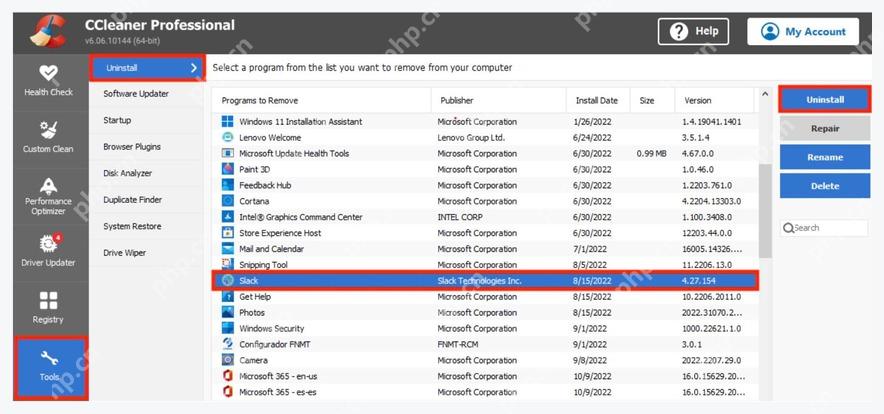Screen dimensions: 884x414
Task: Click the Microsoft 365 - en-us icon
Action: (228, 376)
